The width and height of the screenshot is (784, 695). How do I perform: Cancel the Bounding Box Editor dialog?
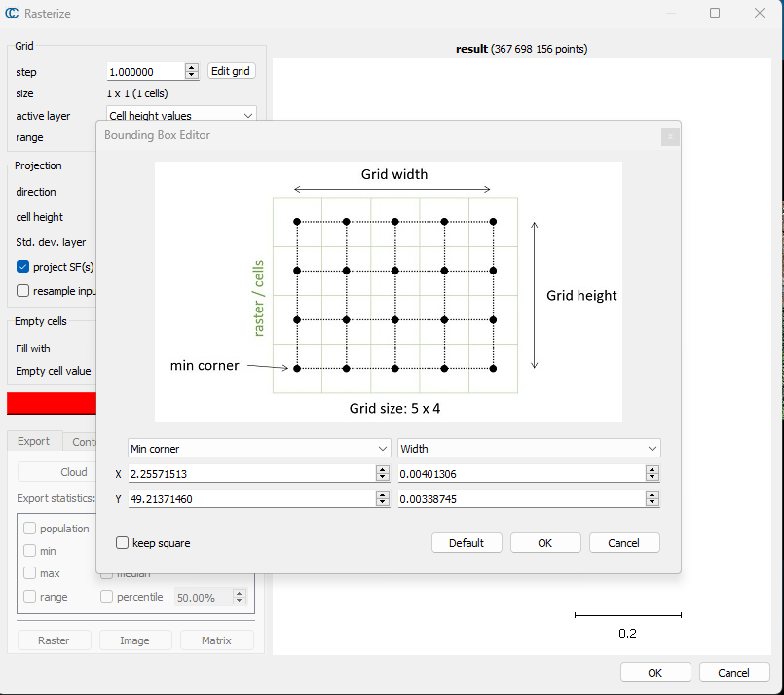[x=624, y=543]
